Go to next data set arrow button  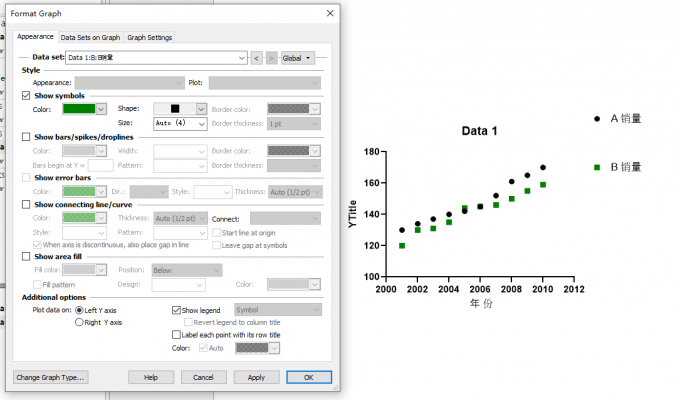pyautogui.click(x=271, y=58)
